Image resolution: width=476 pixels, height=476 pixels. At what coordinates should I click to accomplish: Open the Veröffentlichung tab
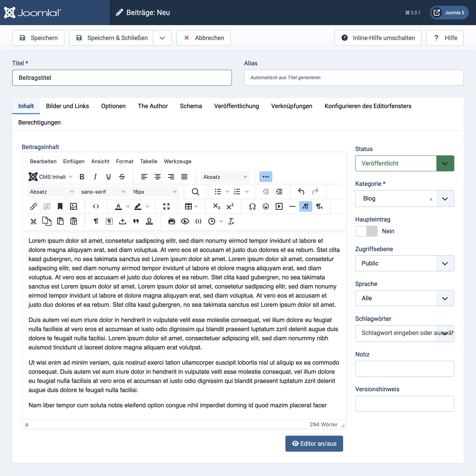(x=236, y=106)
